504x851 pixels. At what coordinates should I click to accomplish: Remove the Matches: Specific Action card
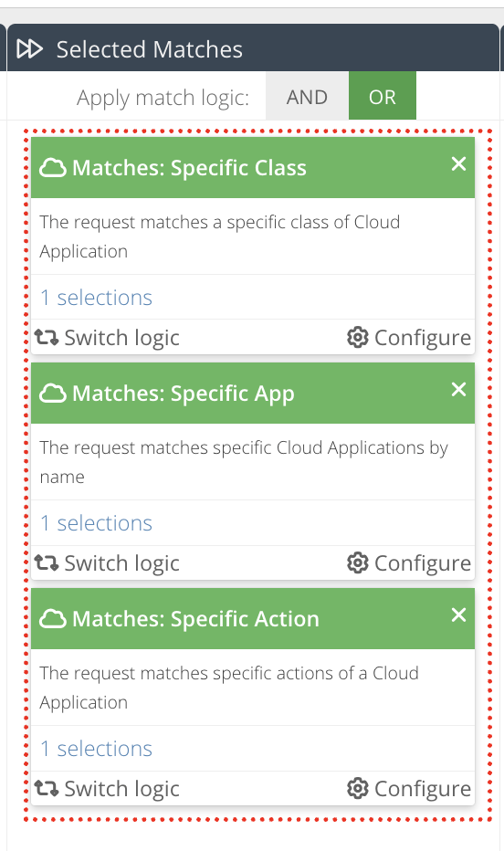[458, 615]
